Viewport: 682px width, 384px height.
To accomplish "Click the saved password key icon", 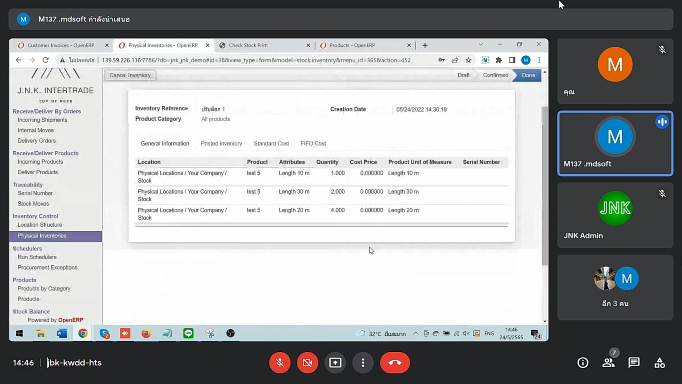I will 441,60.
